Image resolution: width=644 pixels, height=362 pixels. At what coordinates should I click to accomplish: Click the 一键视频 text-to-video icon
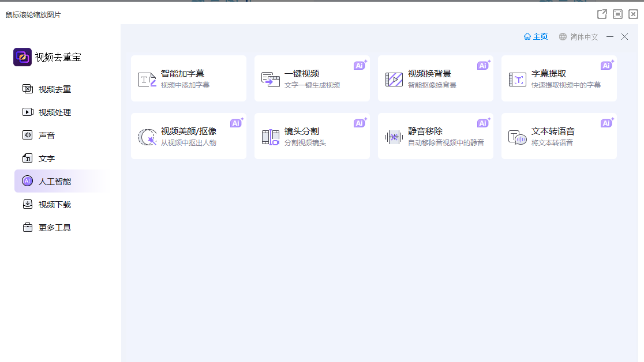pyautogui.click(x=270, y=80)
